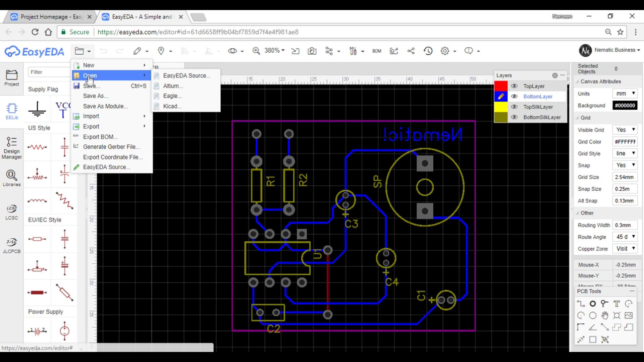Open the Copper Zone dropdown
Image resolution: width=644 pixels, height=362 pixels.
[x=625, y=248]
